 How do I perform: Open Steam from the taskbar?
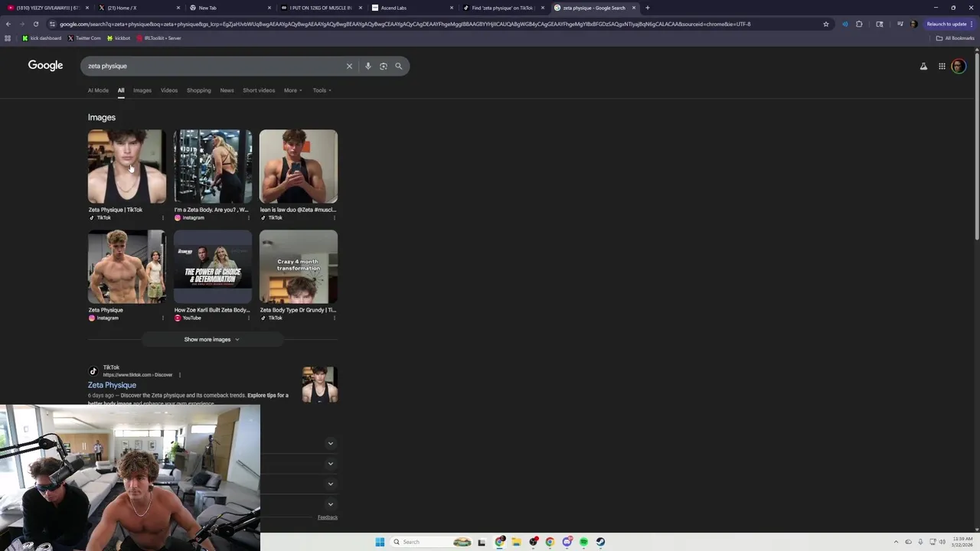600,542
